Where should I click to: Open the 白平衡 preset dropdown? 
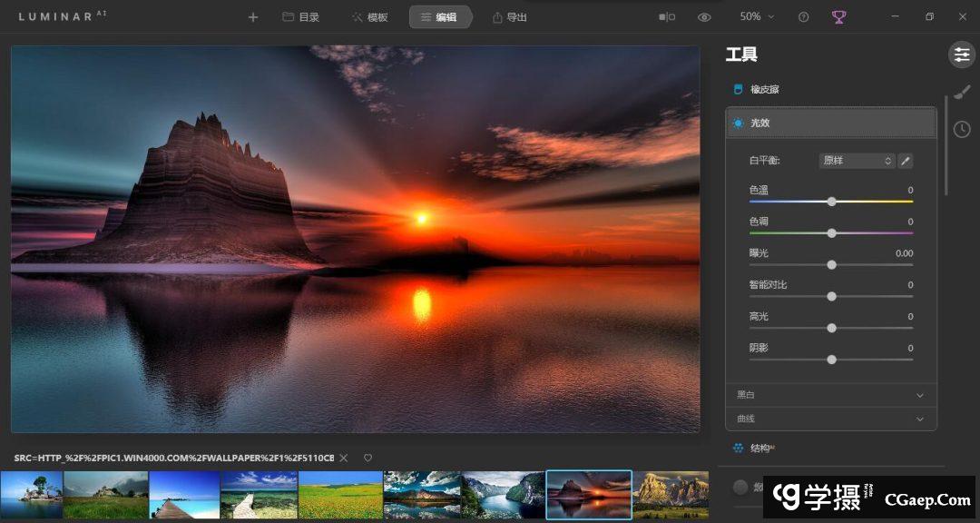857,161
